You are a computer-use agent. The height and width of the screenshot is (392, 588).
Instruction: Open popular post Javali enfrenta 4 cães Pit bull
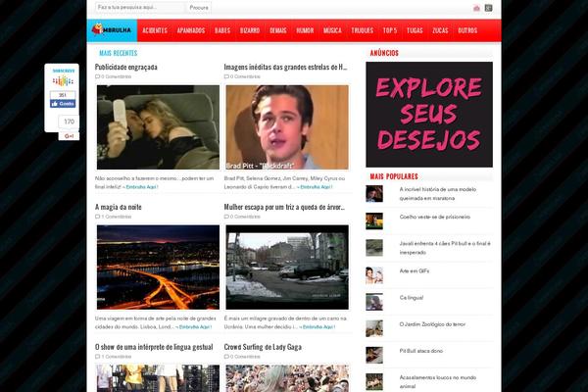445,248
